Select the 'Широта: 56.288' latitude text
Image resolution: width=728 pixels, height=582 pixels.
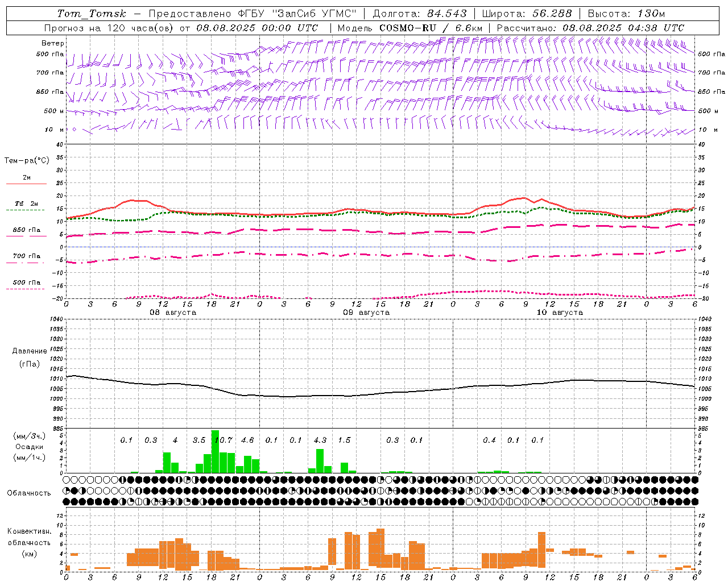[527, 14]
